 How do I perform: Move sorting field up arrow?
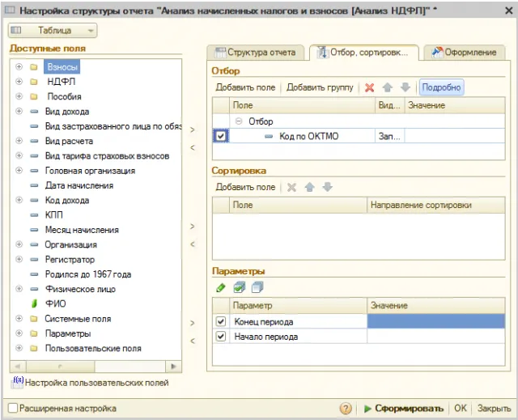(309, 187)
